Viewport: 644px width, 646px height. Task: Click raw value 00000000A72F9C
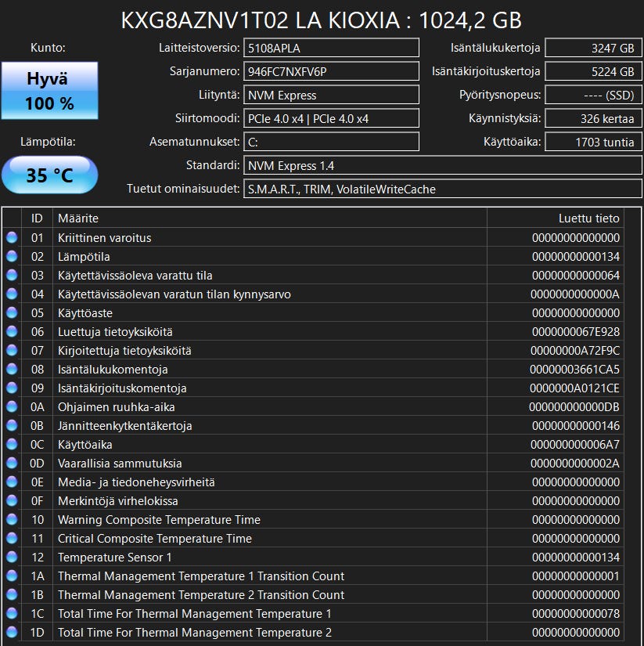click(575, 351)
